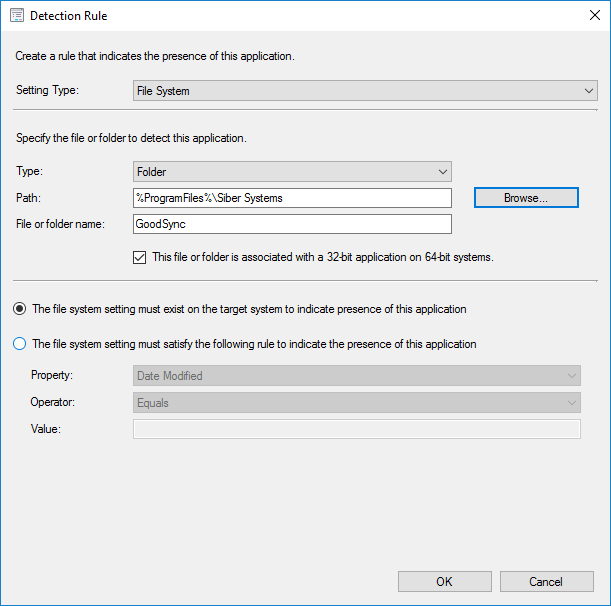Dismiss the dialog with the Cancel button
The width and height of the screenshot is (611, 606).
tap(546, 581)
